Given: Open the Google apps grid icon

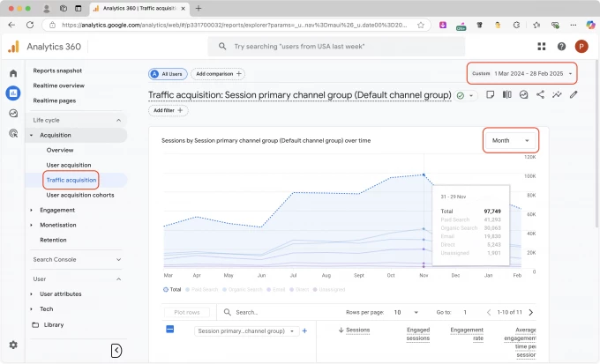Looking at the screenshot, I should (x=542, y=47).
